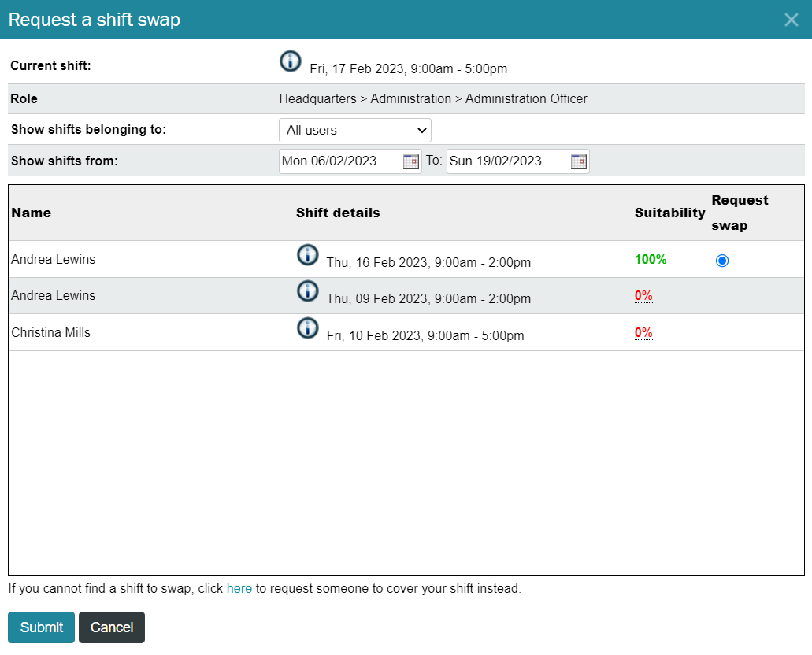812x655 pixels.
Task: Click shift text Thu, 09 Feb 2023, 9:00am - 2:00pm
Action: tap(428, 298)
